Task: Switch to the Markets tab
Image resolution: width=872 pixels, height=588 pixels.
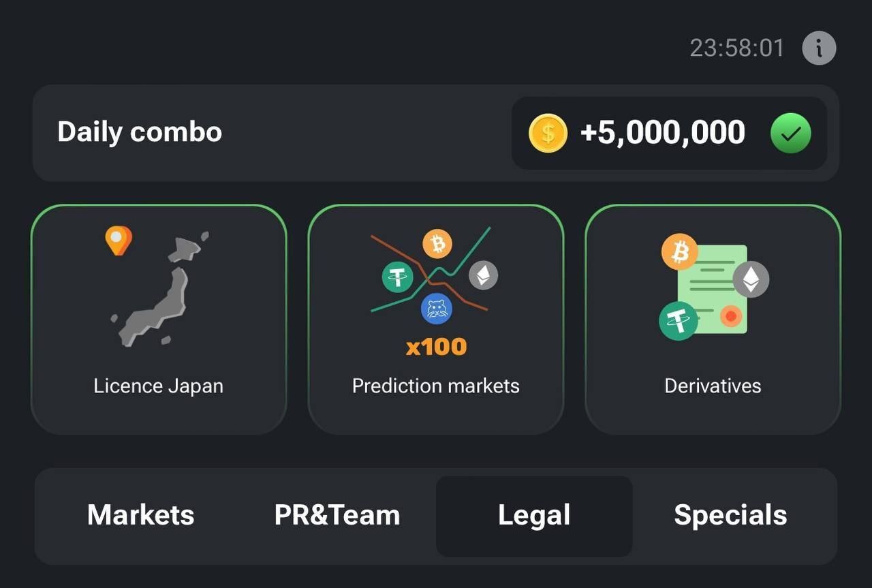Action: pyautogui.click(x=141, y=515)
